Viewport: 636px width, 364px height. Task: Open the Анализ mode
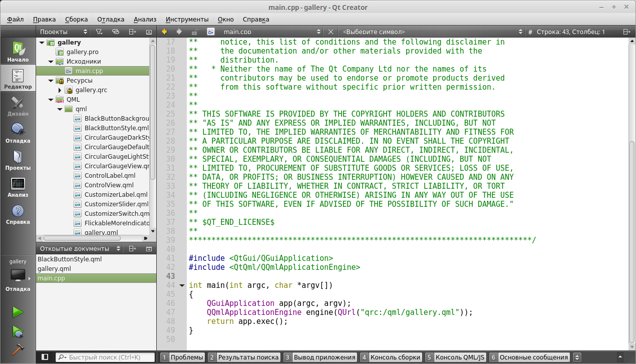click(x=18, y=187)
